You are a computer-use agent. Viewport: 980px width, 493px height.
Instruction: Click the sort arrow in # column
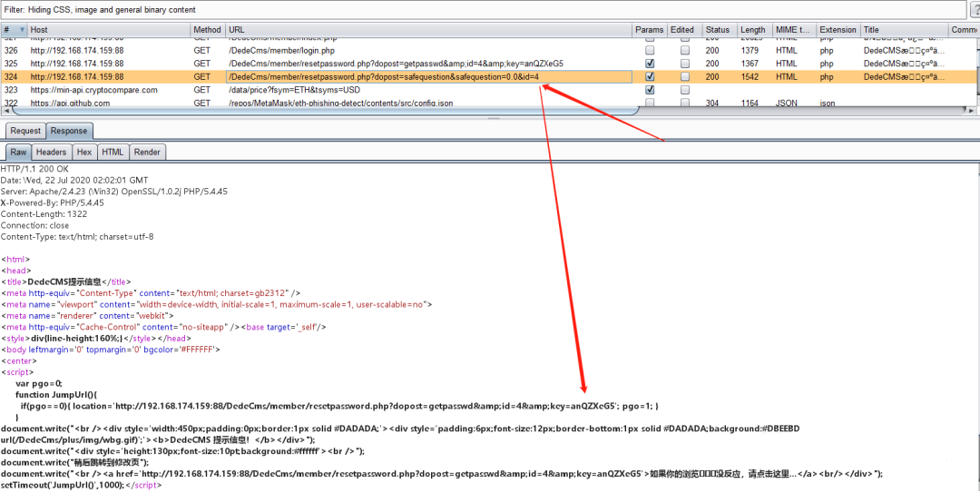[x=20, y=30]
